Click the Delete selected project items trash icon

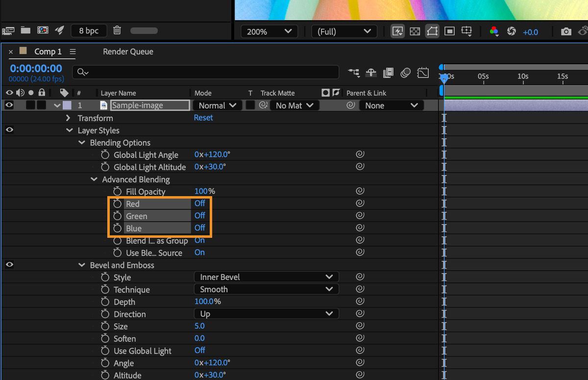point(117,30)
